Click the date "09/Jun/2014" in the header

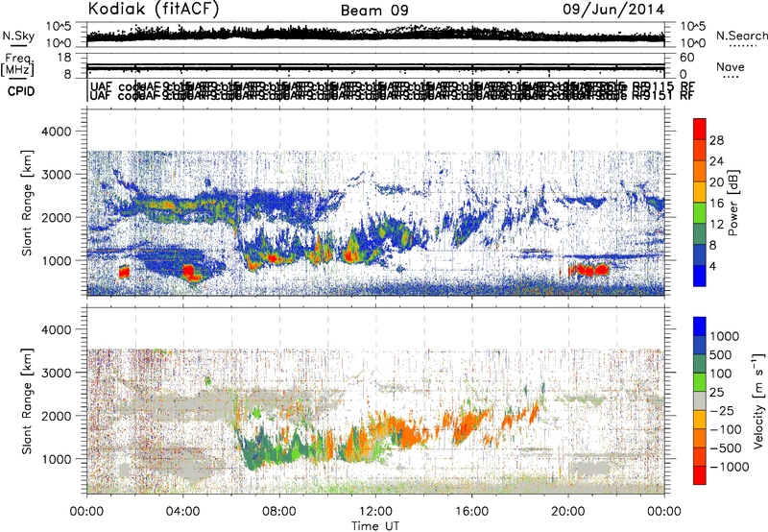point(613,10)
